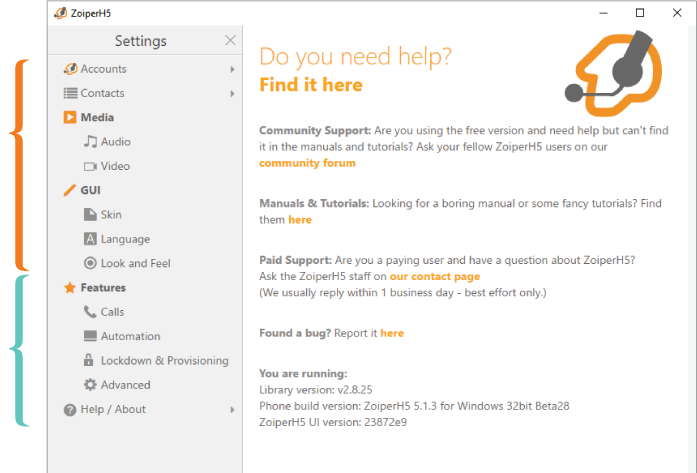697x473 pixels.
Task: Expand the Contacts submenu arrow
Action: click(x=232, y=93)
